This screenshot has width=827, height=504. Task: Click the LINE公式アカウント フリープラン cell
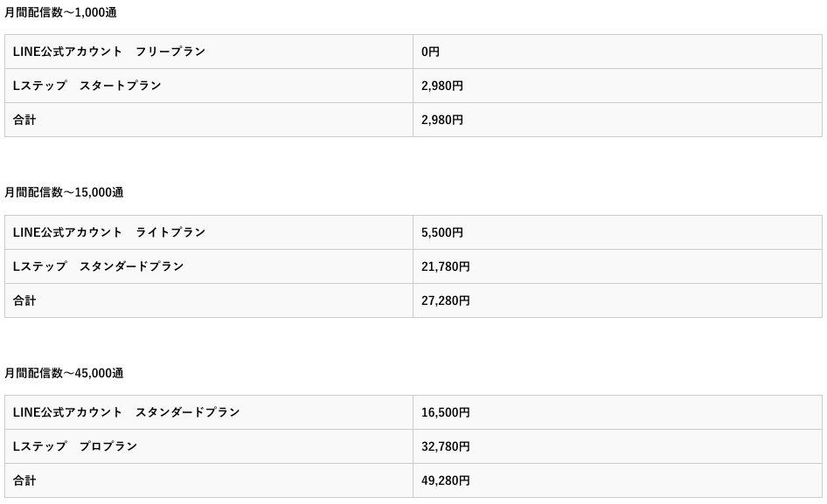(x=209, y=52)
